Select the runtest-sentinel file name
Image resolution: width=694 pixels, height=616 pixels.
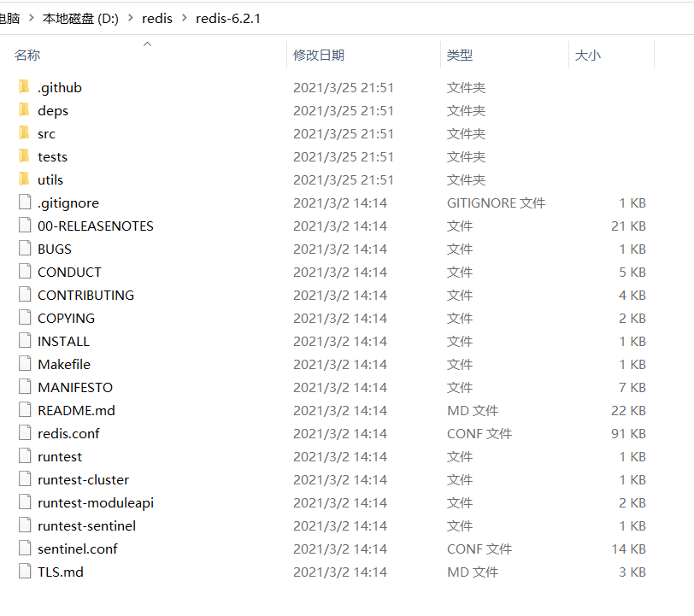click(87, 525)
